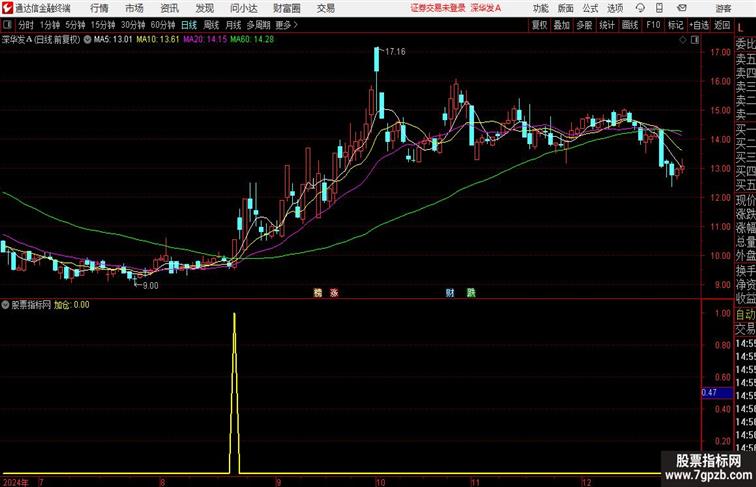Screen dimensions: 756x487
Task: Click the 财 event marker below the chart
Action: [x=450, y=293]
